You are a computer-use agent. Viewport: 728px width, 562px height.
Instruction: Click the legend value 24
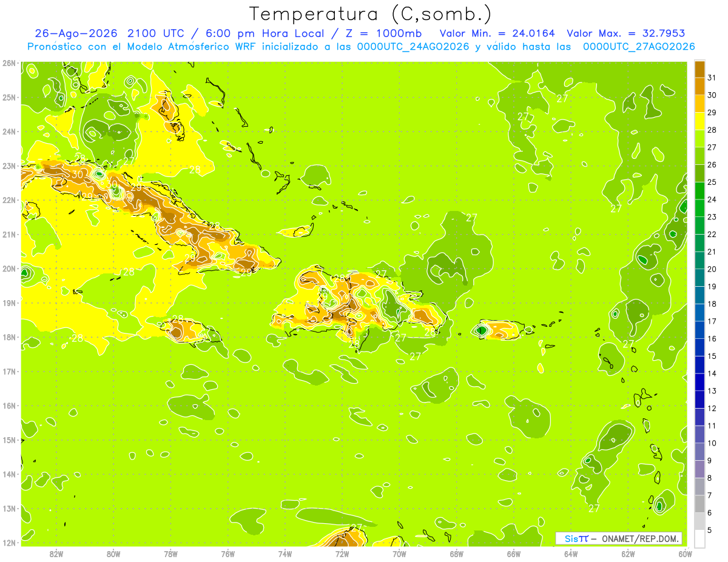(x=713, y=200)
